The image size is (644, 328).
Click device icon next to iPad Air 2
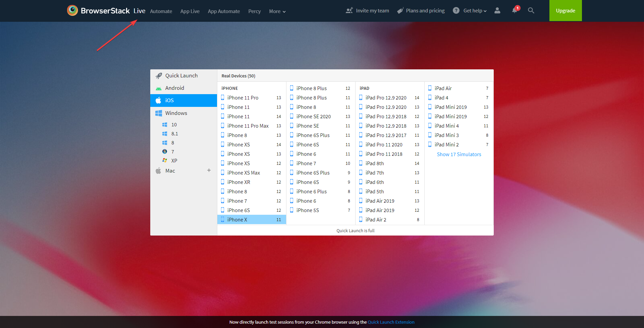(x=361, y=219)
